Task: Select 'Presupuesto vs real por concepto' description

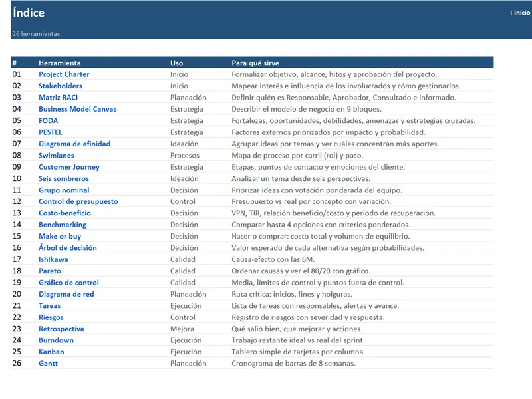Action: click(x=311, y=201)
